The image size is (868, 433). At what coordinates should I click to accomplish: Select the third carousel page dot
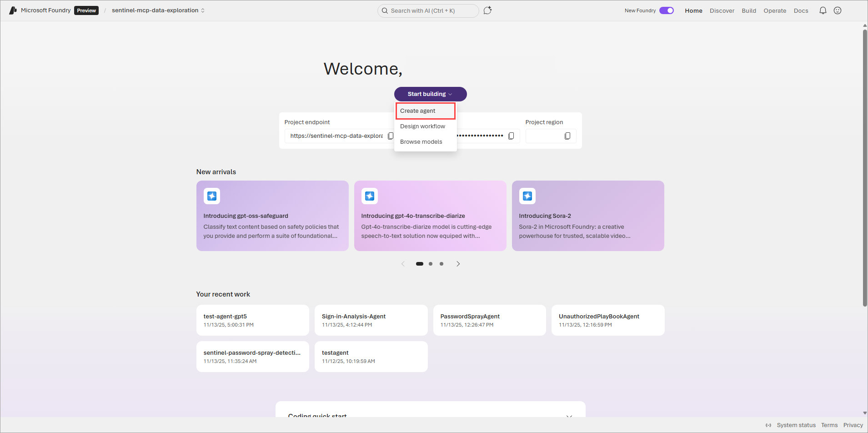tap(442, 264)
